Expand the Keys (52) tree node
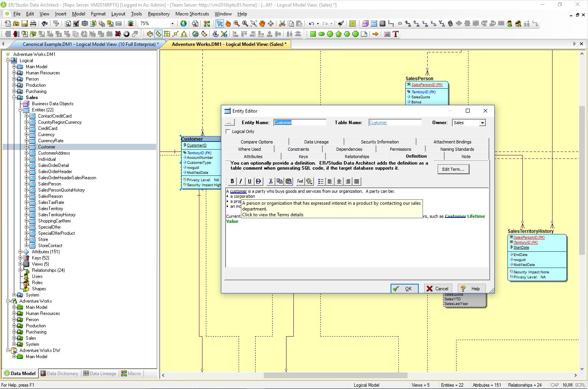The image size is (588, 389). (x=20, y=258)
